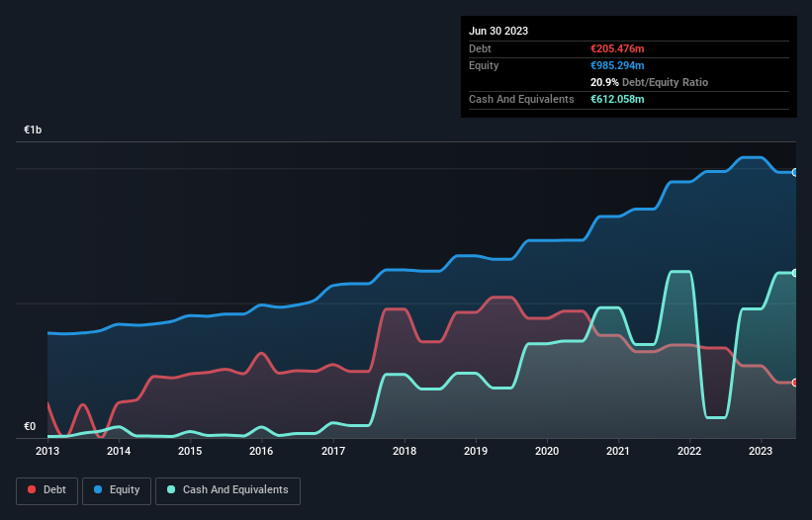Click the 2023 x-axis label
Viewport: 812px width, 520px height.
761,451
